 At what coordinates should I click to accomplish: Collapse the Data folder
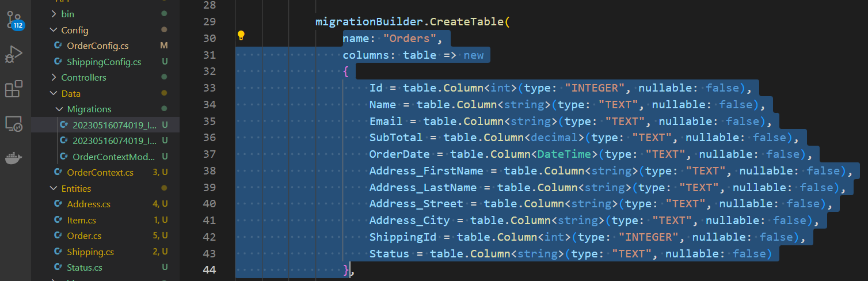coord(54,93)
